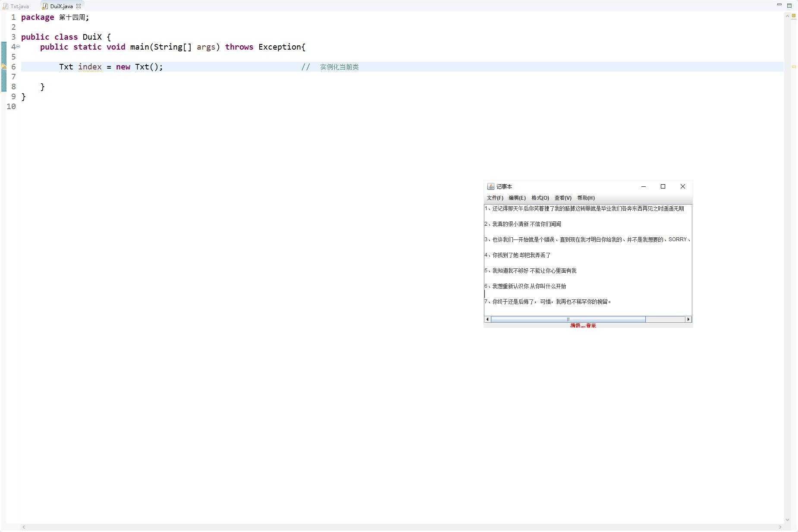Click line 7 text '你终于还是后悔了' in 记事本
The image size is (798, 532).
(x=513, y=302)
